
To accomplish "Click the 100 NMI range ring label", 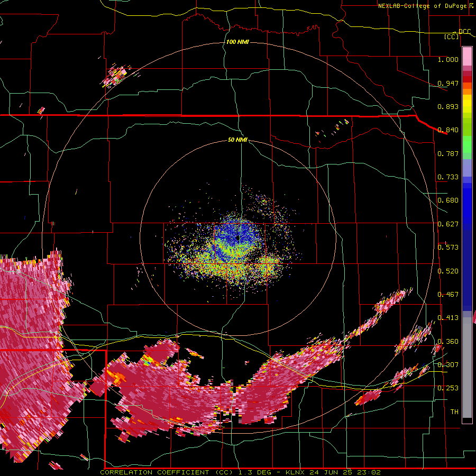I will pos(237,42).
